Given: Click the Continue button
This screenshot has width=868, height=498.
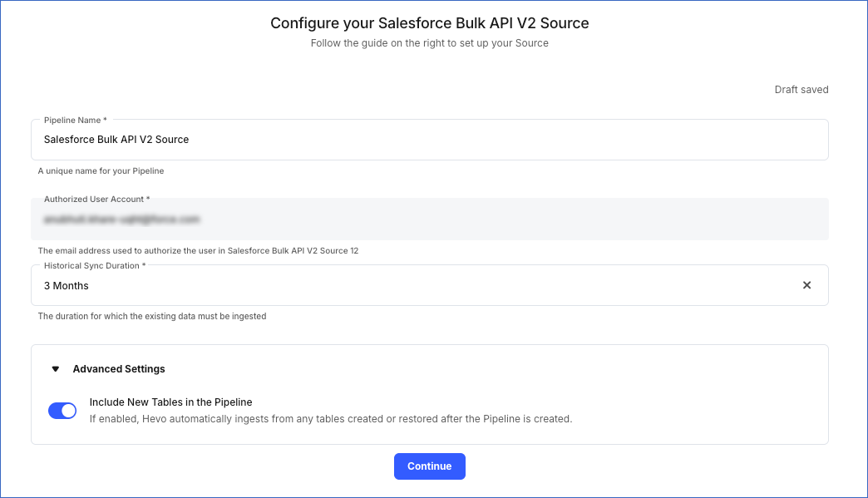Looking at the screenshot, I should 429,466.
